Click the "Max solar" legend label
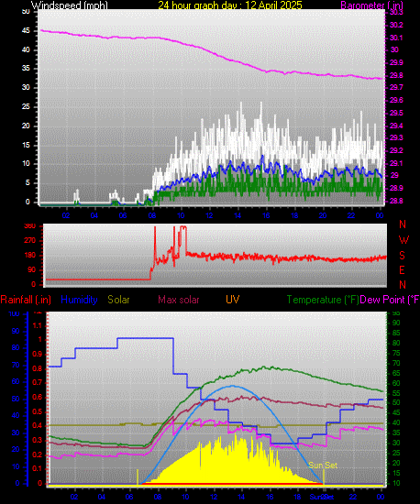This screenshot has width=420, height=504. click(179, 300)
